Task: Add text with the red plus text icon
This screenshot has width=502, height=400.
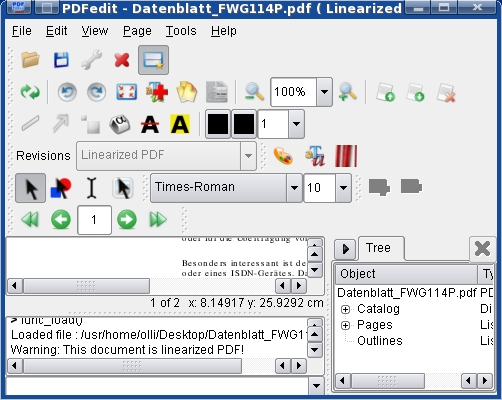Action: pos(157,92)
